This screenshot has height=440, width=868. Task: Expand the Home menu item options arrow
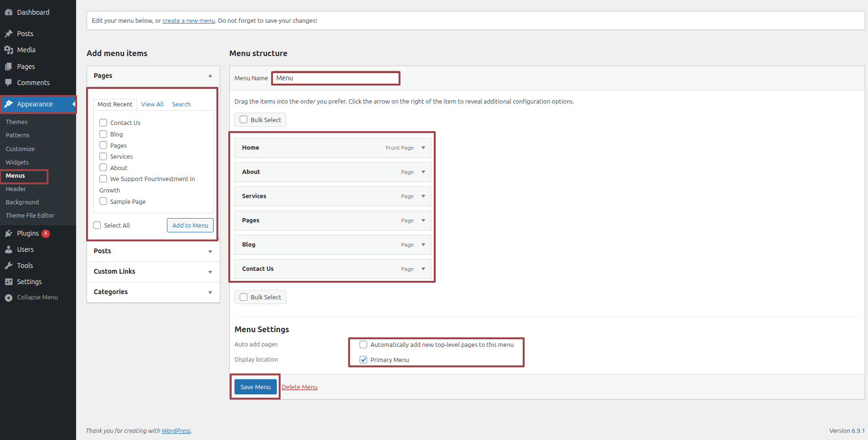pos(423,148)
